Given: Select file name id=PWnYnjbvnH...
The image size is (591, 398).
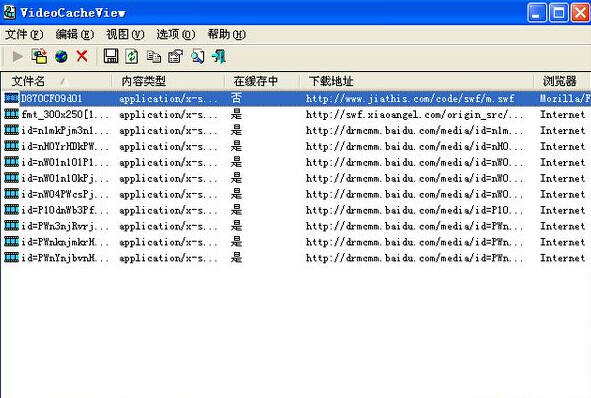Looking at the screenshot, I should pyautogui.click(x=65, y=258).
